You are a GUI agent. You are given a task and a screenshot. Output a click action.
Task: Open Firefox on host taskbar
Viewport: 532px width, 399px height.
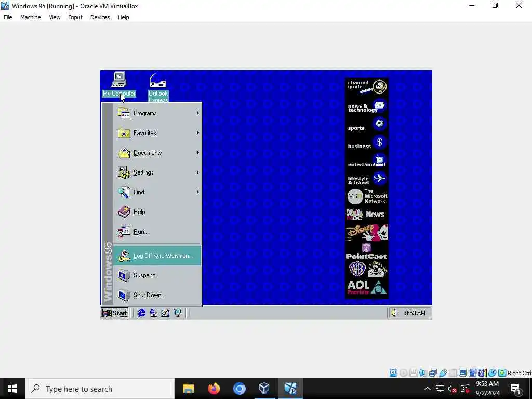(x=214, y=389)
